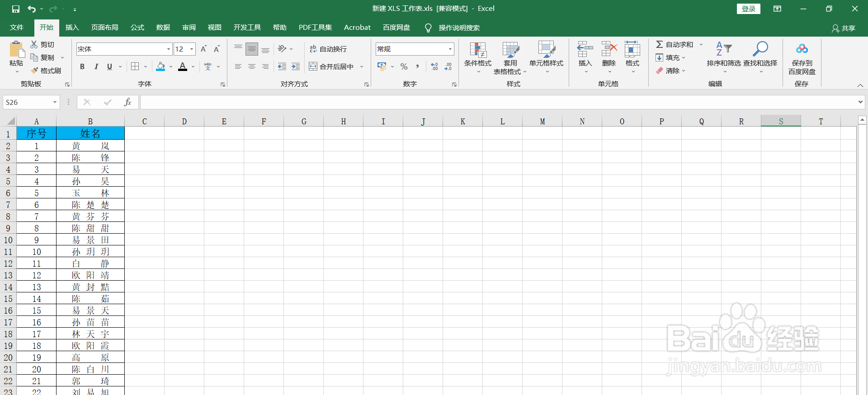Toggle center horizontal alignment
The width and height of the screenshot is (868, 395).
[x=252, y=66]
